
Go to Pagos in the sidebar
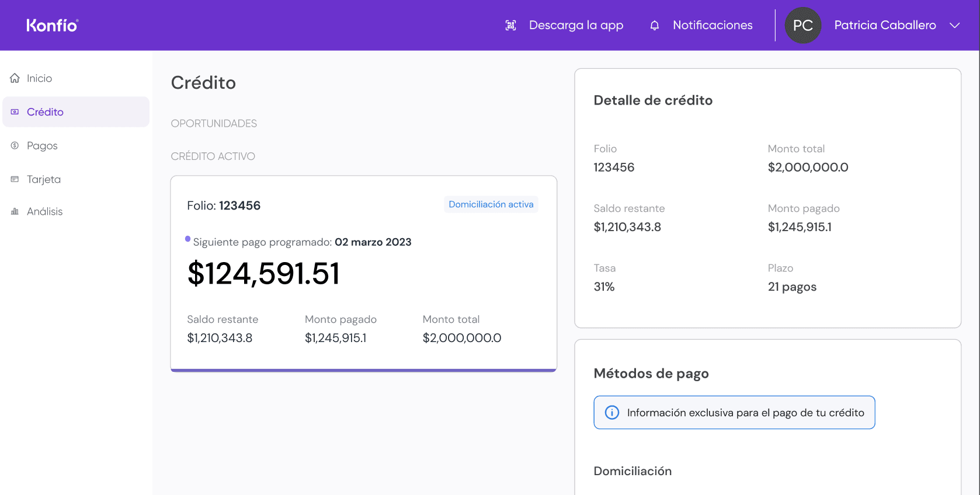click(x=42, y=145)
